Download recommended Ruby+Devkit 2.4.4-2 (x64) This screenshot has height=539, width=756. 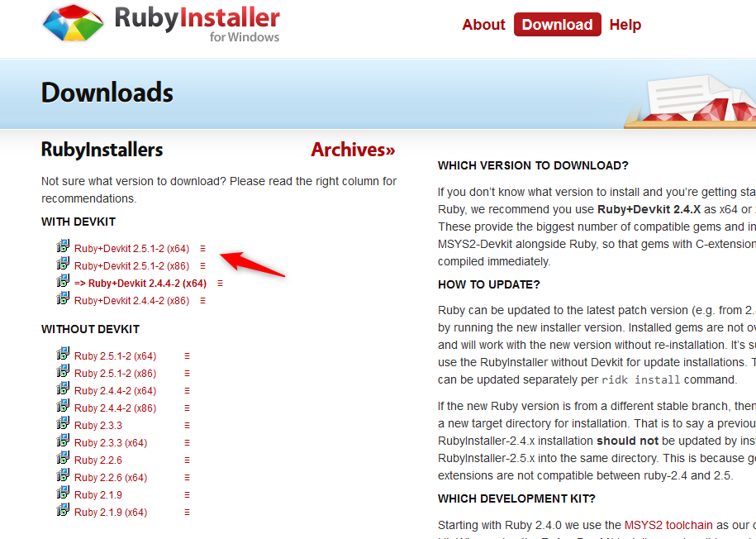tap(140, 284)
